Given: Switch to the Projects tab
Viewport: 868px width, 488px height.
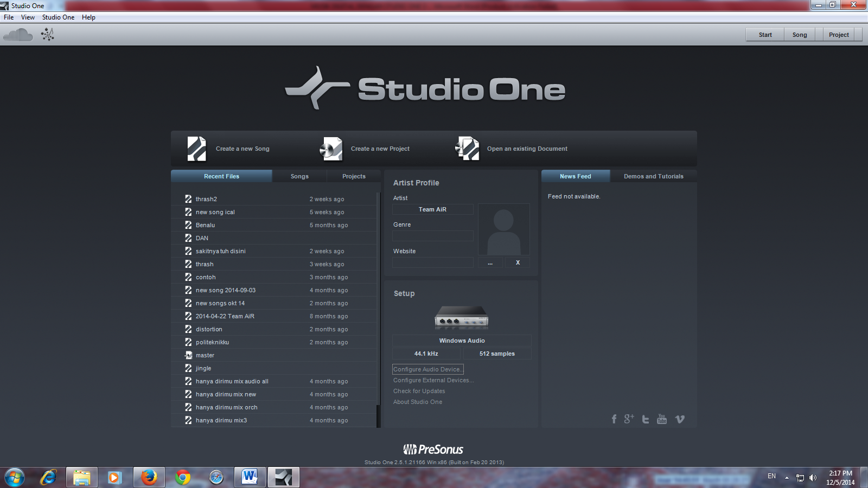Looking at the screenshot, I should coord(354,176).
